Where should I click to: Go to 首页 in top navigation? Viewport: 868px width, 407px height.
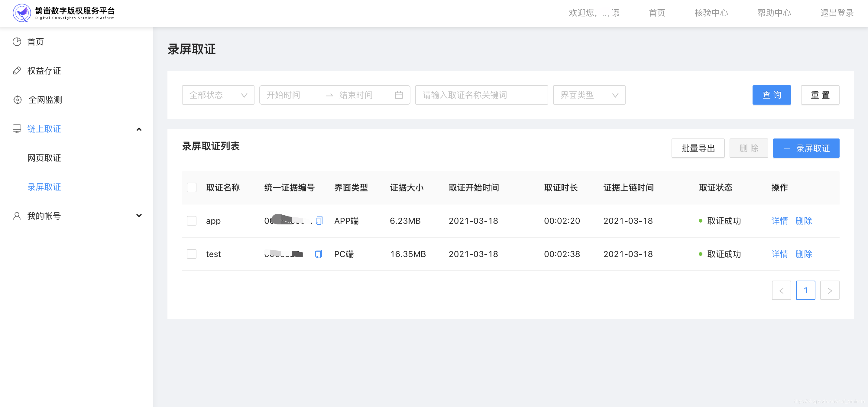coord(657,13)
